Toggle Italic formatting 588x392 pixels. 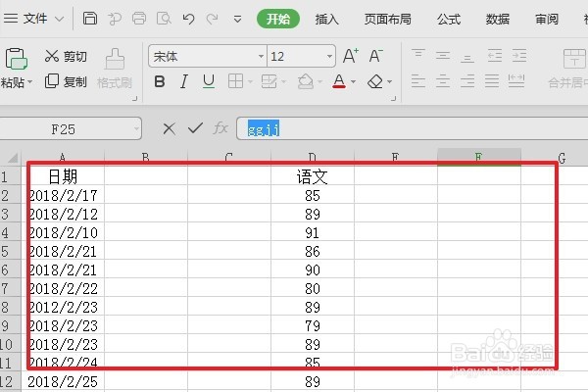184,81
